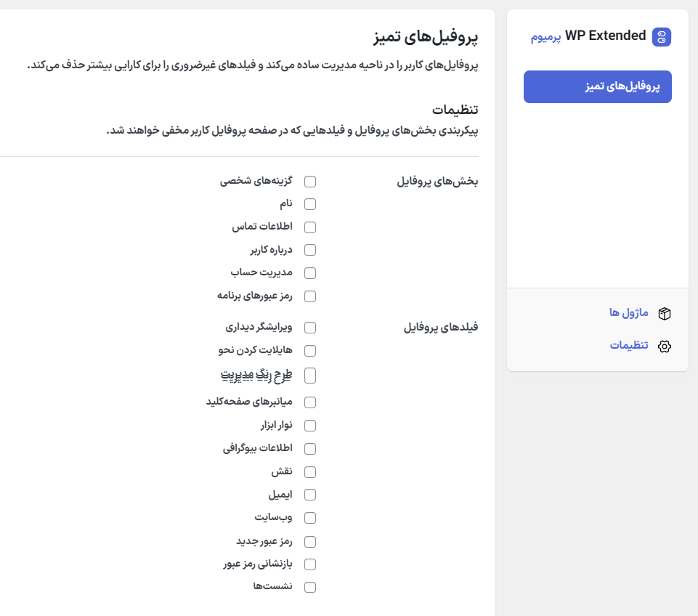The height and width of the screenshot is (616, 698).
Task: Check the ایمیل field checkbox
Action: point(310,495)
